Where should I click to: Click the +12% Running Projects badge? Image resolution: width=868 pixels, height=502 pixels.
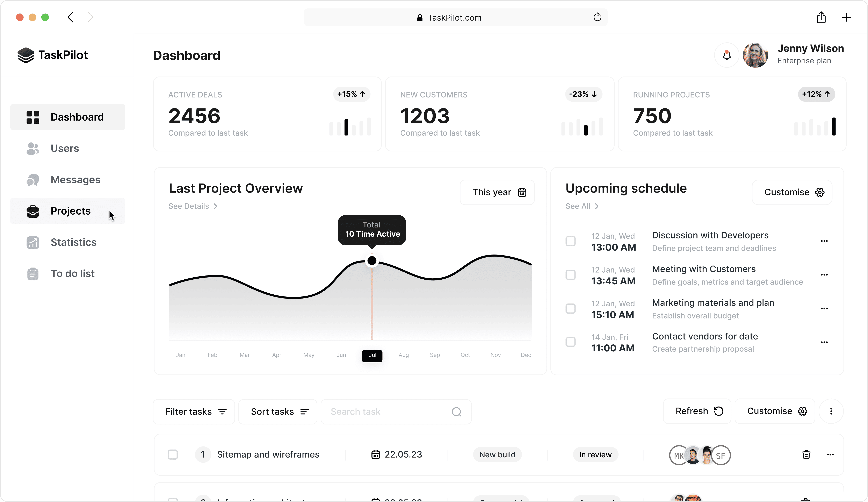tap(816, 94)
